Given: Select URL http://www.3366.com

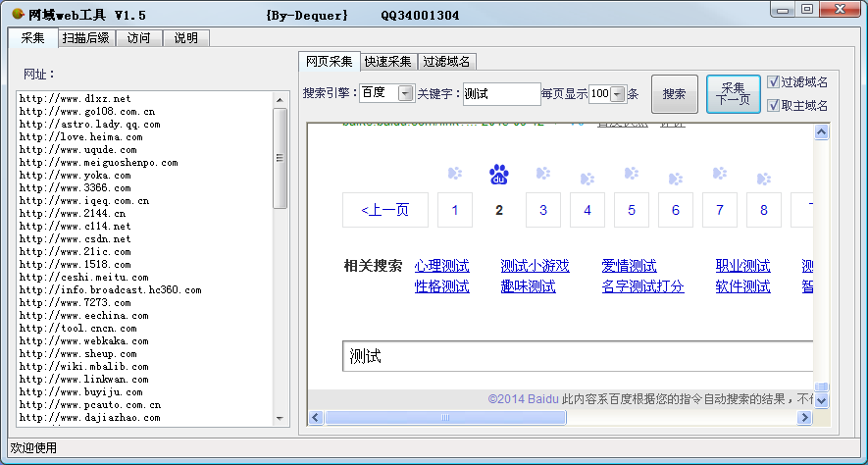Looking at the screenshot, I should tap(76, 187).
